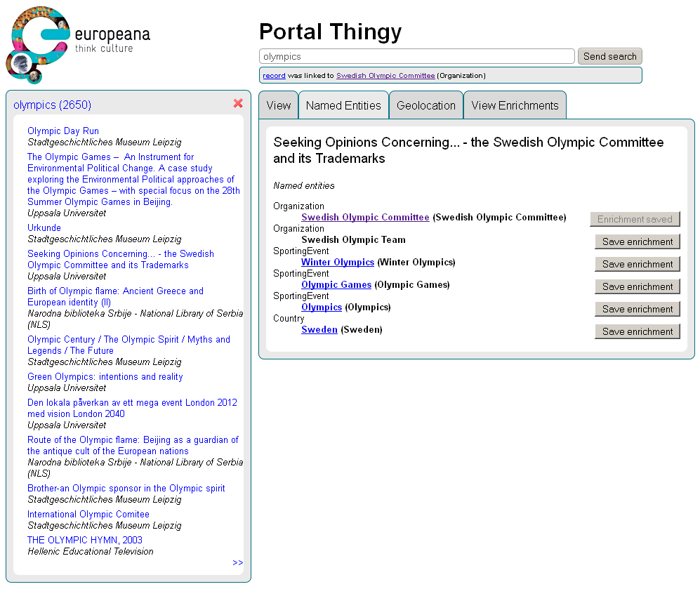Open the Olympic Day Run result
Screen dimensions: 700x596
click(x=63, y=131)
